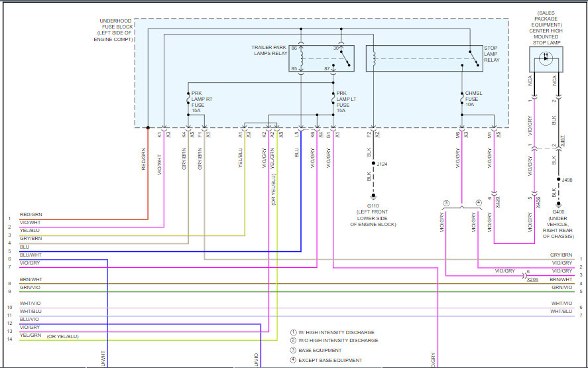Screen dimensions: 588x368
Task: Click the BLU/VIO wire label on row 12
Action: coord(29,319)
